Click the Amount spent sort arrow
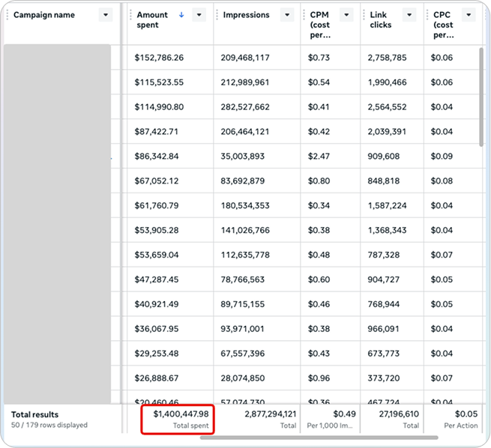The image size is (491, 448). [181, 15]
